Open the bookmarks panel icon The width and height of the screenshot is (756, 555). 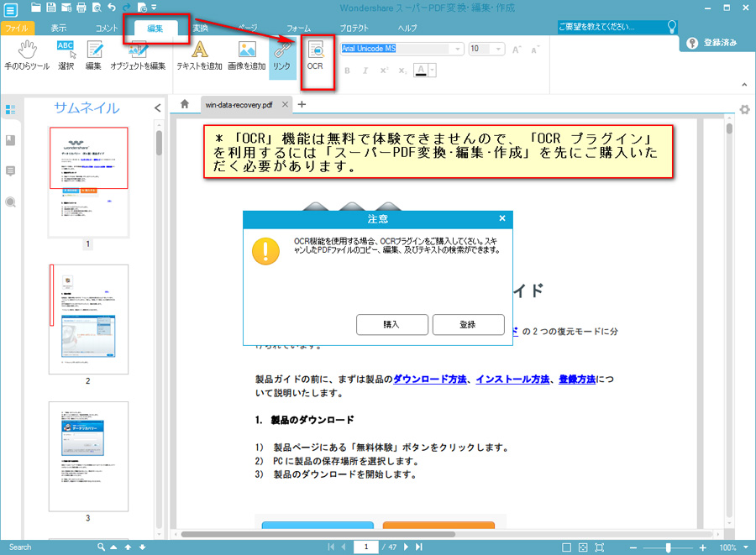point(11,140)
